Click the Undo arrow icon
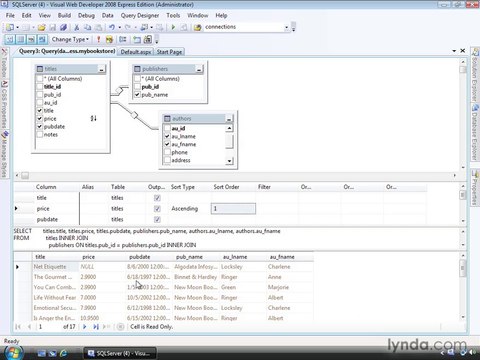 coord(112,27)
